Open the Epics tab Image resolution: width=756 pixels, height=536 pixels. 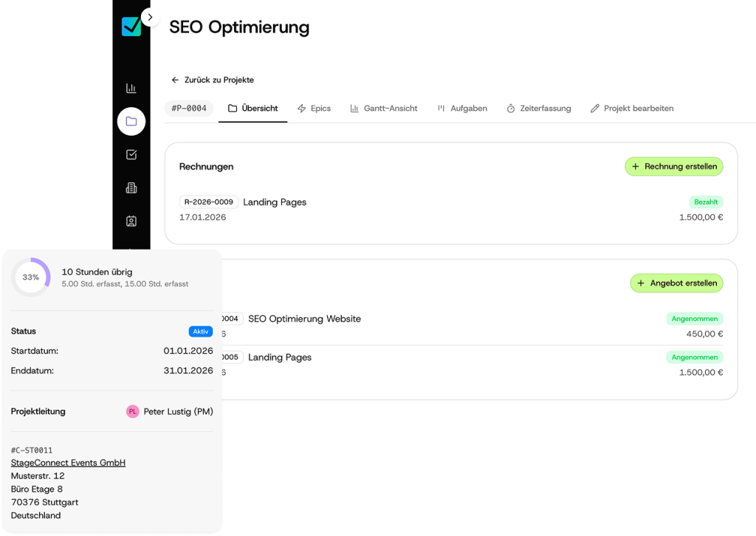(x=314, y=109)
